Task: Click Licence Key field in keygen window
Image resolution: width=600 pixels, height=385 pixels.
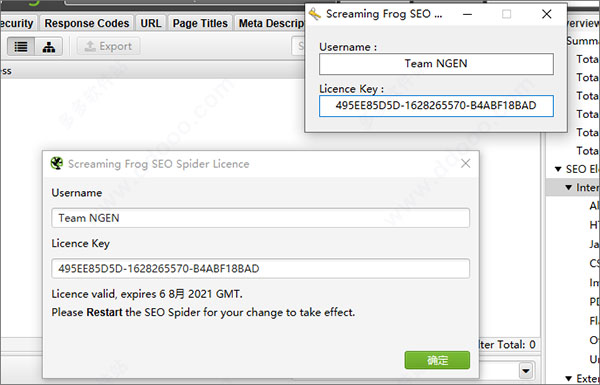Action: click(x=436, y=106)
